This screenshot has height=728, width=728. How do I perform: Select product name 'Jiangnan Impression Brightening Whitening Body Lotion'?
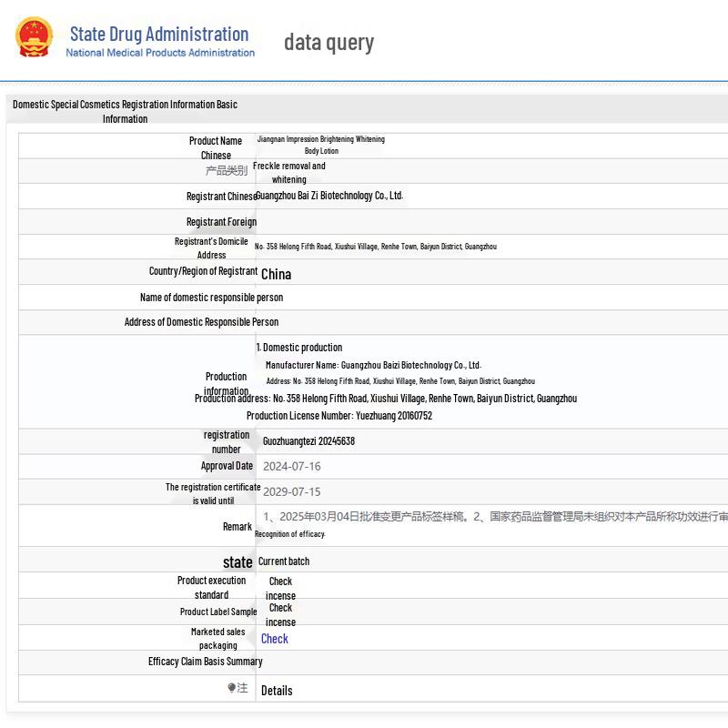click(321, 145)
